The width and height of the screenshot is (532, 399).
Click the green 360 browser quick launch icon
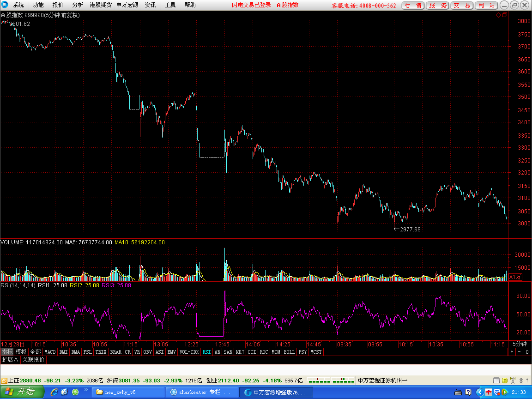tap(75, 392)
